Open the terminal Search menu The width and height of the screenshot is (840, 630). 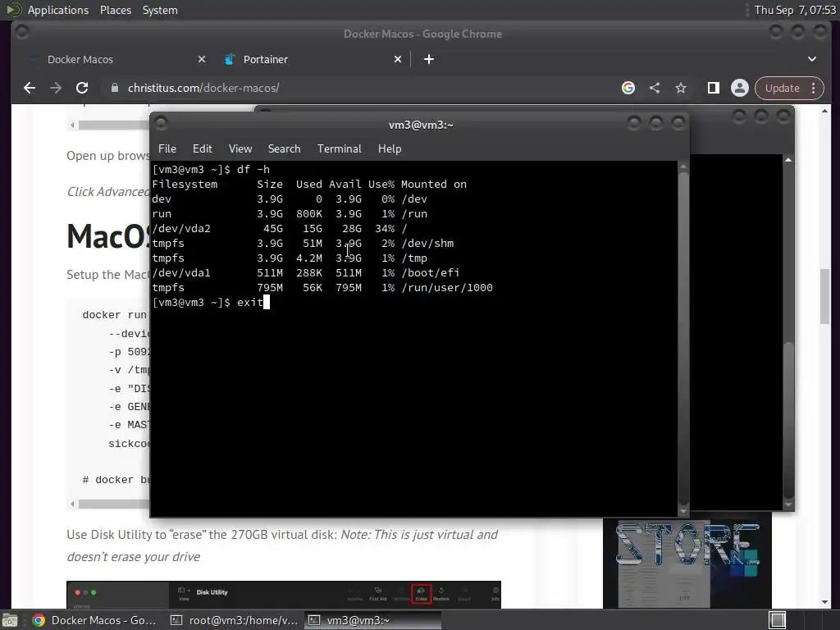pos(284,149)
